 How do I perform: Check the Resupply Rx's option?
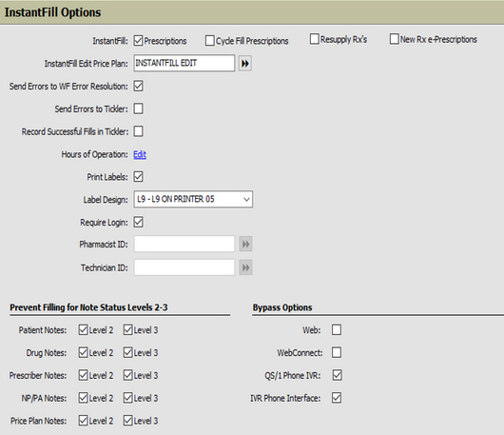(315, 39)
